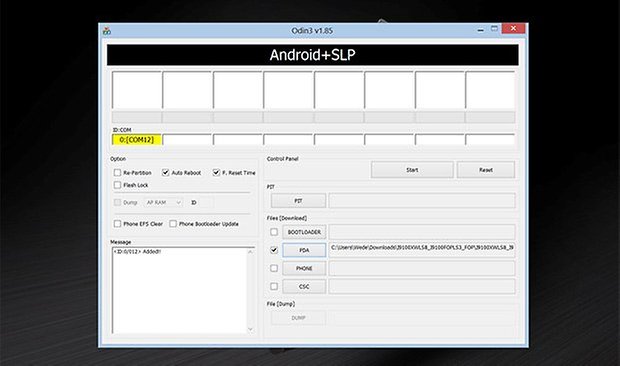
Task: Minimize the Odin3 window
Action: (x=480, y=30)
